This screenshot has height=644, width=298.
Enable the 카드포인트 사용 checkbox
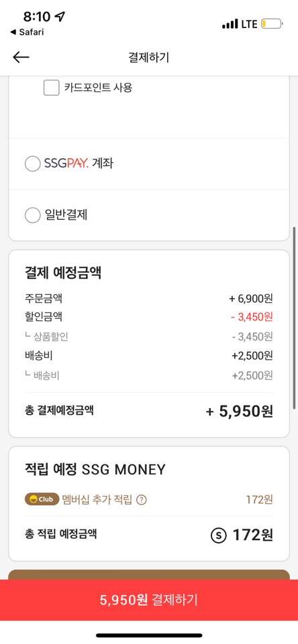52,88
